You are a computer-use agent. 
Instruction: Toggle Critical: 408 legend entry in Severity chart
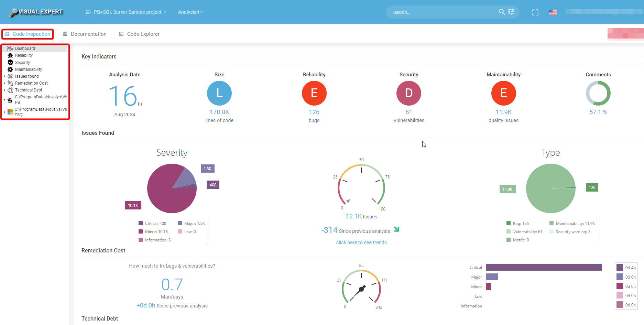(x=152, y=224)
